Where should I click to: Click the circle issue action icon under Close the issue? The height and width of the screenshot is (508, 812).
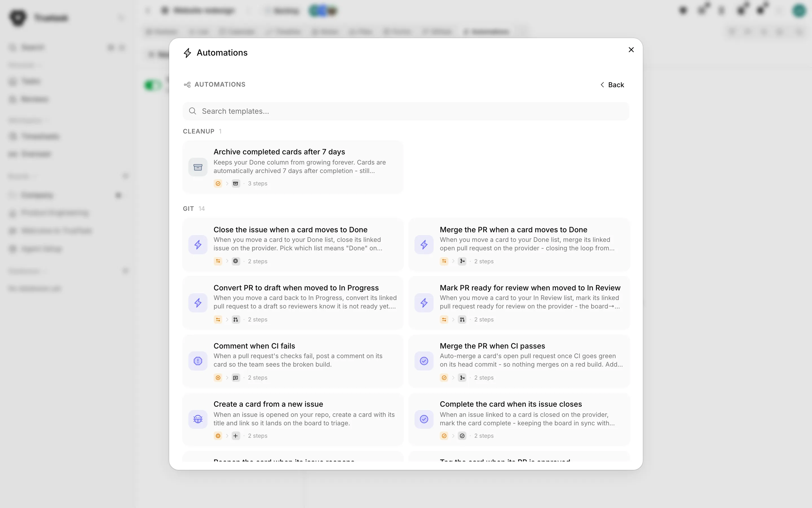236,261
